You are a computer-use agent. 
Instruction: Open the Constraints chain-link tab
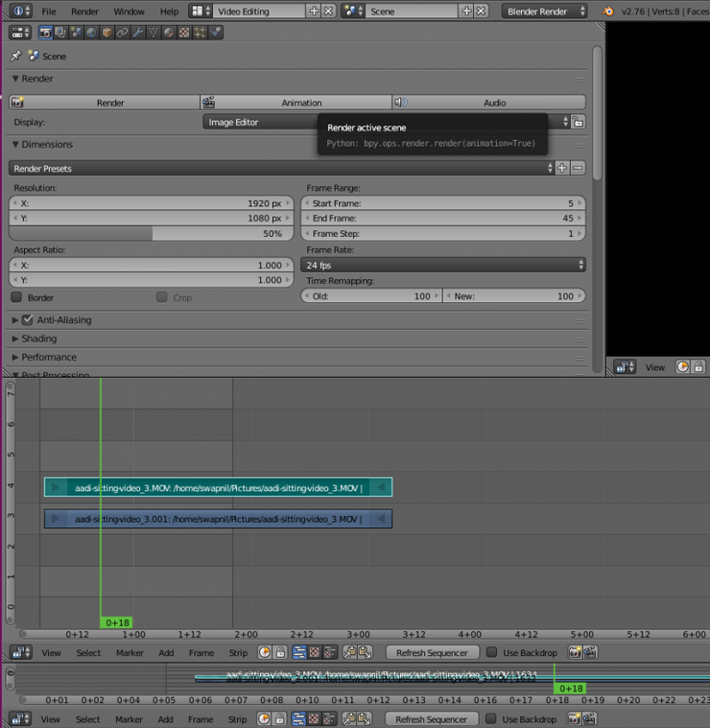click(x=122, y=33)
